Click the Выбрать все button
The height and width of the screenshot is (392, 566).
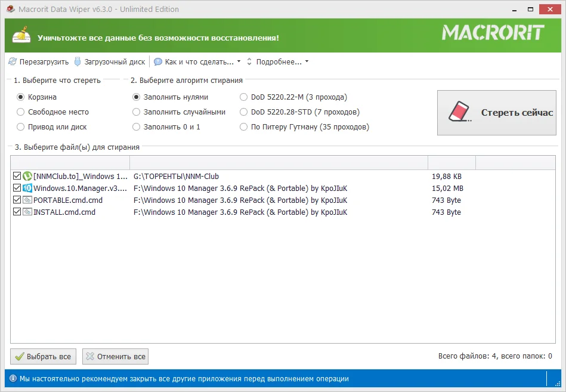click(43, 357)
